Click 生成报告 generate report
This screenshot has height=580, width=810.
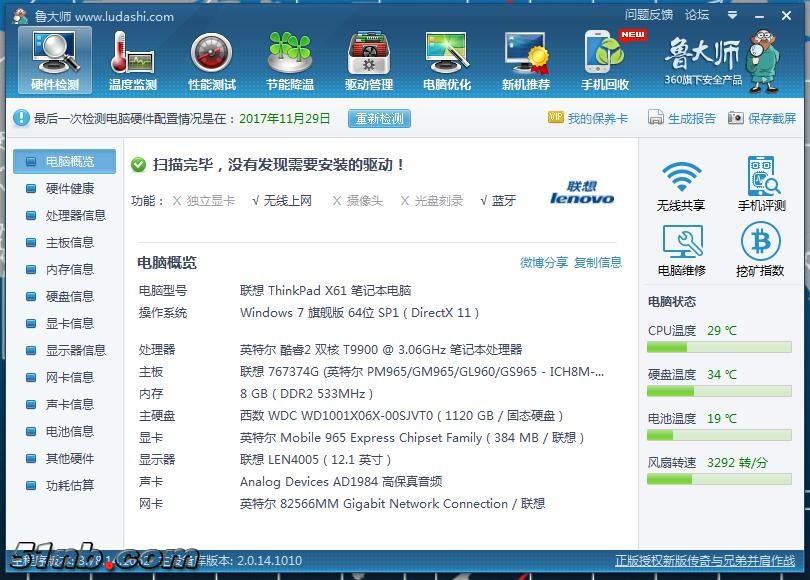point(682,118)
